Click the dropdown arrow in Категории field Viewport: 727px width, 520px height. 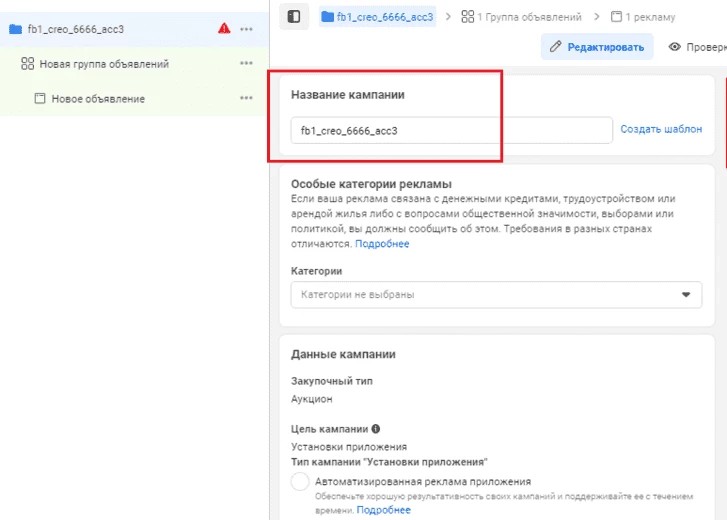[x=686, y=295]
